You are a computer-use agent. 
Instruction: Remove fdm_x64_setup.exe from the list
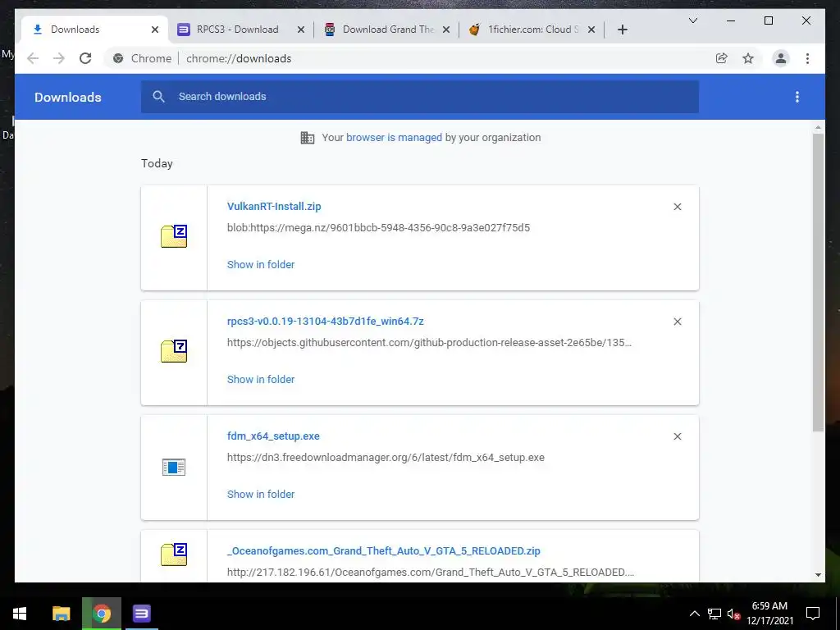point(677,436)
